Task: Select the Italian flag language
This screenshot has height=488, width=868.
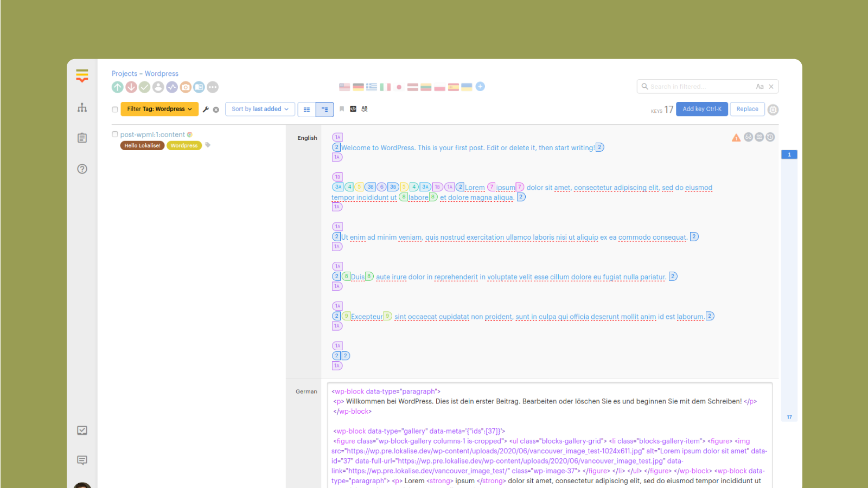Action: (x=385, y=87)
